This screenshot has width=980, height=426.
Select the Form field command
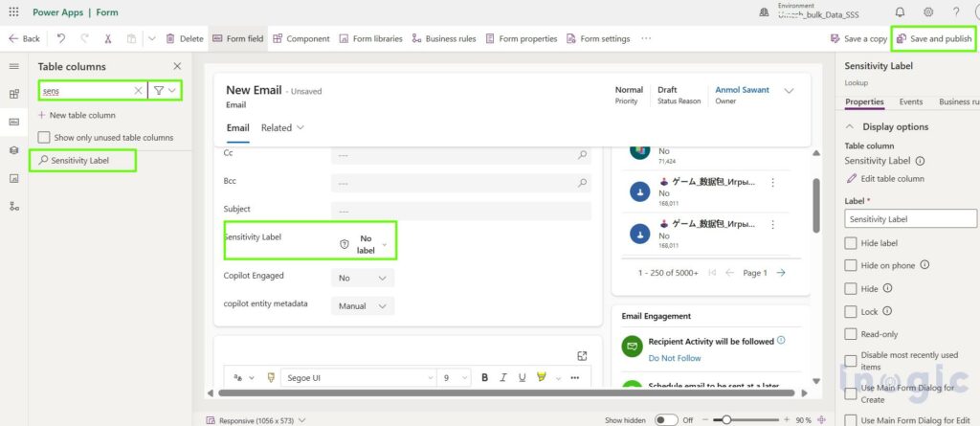pos(238,39)
